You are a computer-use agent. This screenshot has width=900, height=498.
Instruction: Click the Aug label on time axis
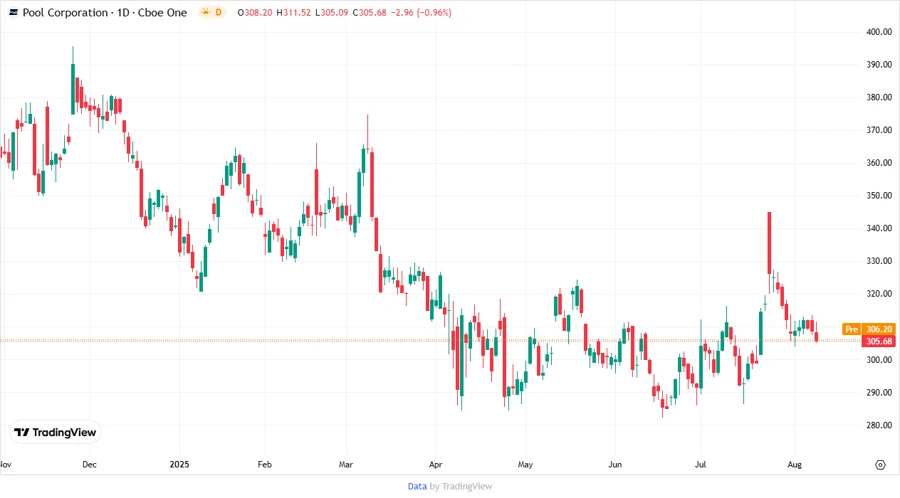pyautogui.click(x=794, y=464)
